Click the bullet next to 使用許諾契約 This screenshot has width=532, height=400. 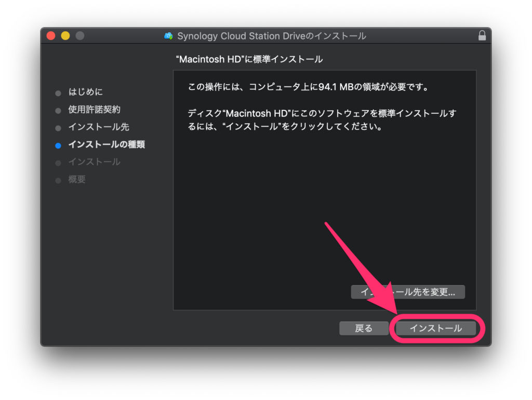[x=58, y=111]
